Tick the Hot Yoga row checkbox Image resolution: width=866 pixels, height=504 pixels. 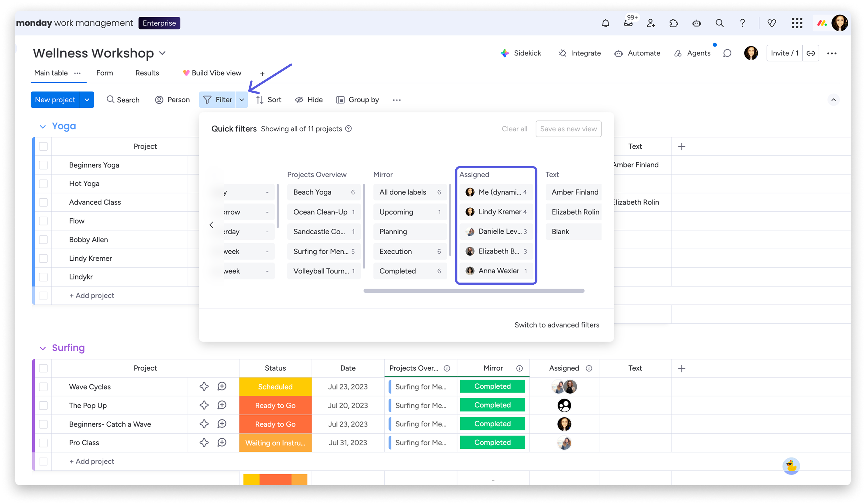[43, 184]
